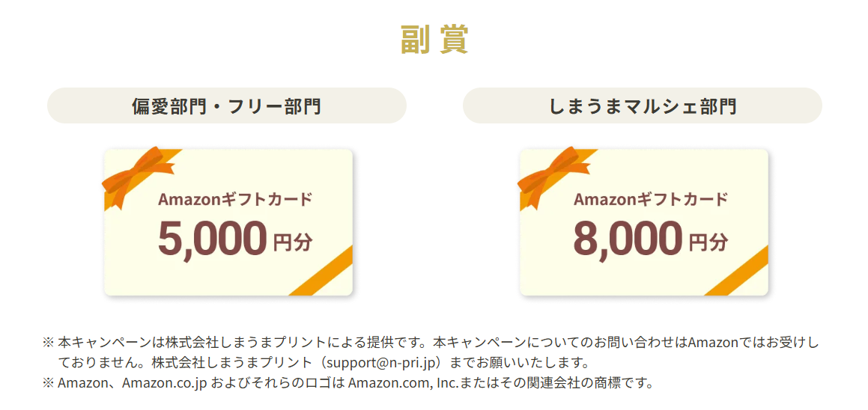
Task: Click Amazonギフトカード text on right card
Action: tap(651, 199)
